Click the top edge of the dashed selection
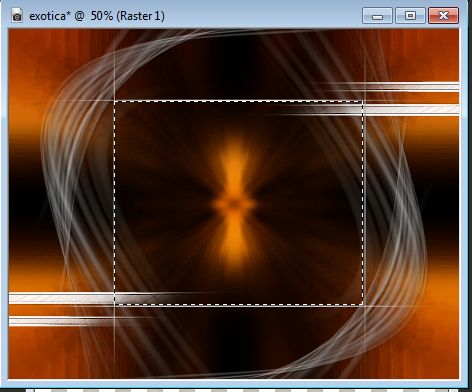The image size is (472, 392). click(x=239, y=101)
